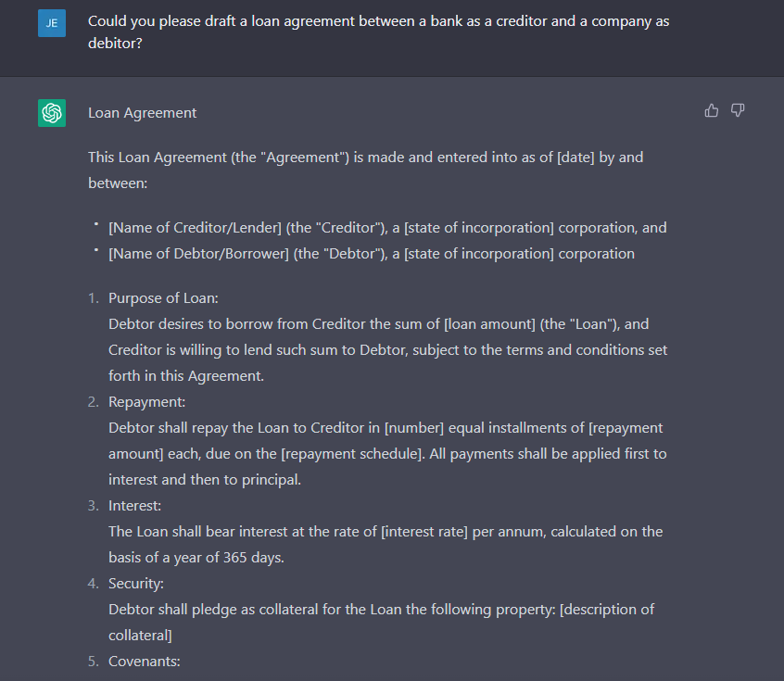The width and height of the screenshot is (784, 681).
Task: Click the [interest rate] placeholder text
Action: 424,532
